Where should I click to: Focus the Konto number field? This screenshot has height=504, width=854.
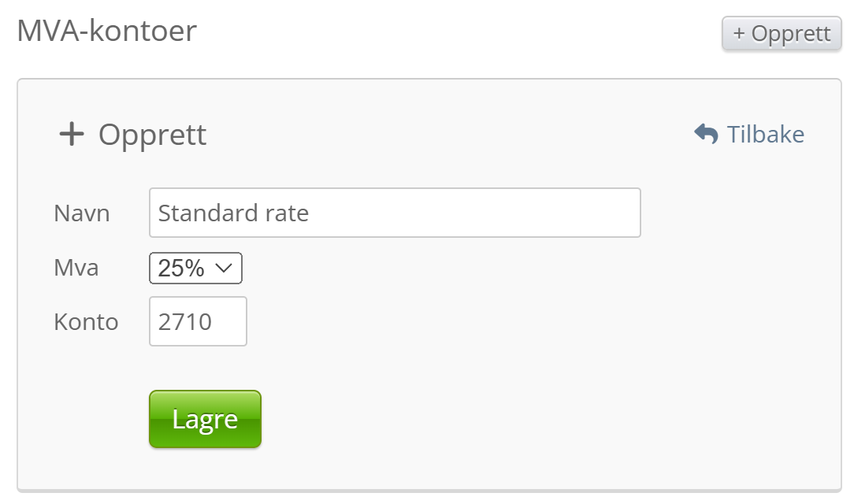click(198, 321)
